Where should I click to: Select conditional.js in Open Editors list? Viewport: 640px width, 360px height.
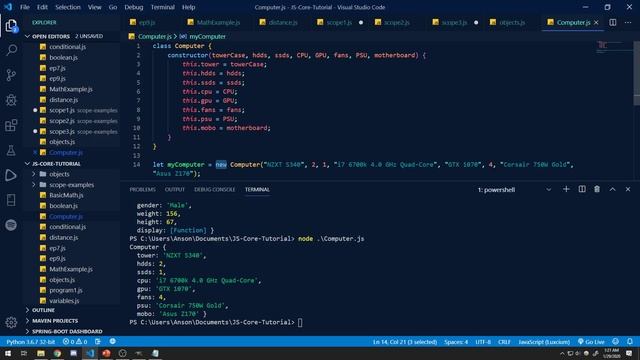point(67,47)
